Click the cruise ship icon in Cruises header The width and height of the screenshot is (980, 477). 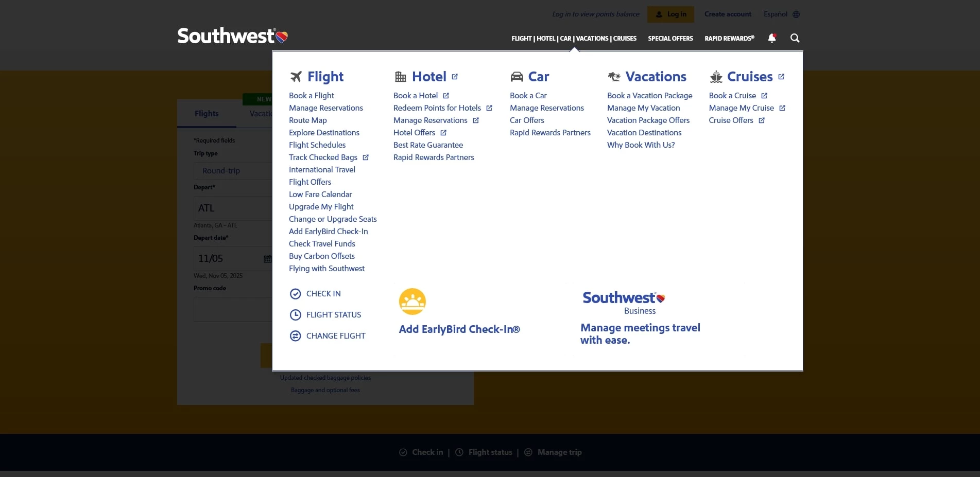pyautogui.click(x=716, y=76)
